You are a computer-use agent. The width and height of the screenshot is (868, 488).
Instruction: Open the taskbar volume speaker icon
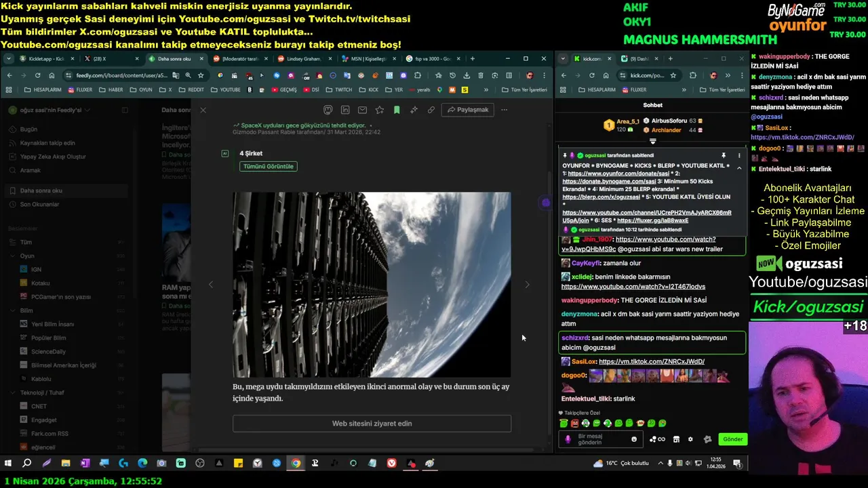pos(690,464)
